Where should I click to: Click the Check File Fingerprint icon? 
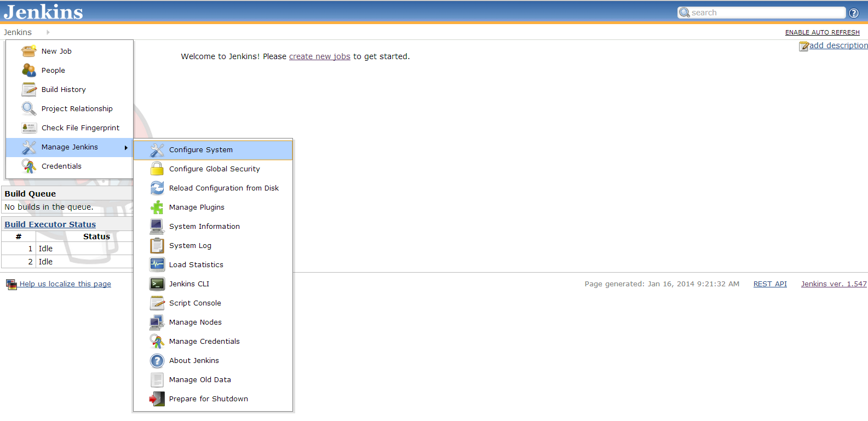click(29, 128)
